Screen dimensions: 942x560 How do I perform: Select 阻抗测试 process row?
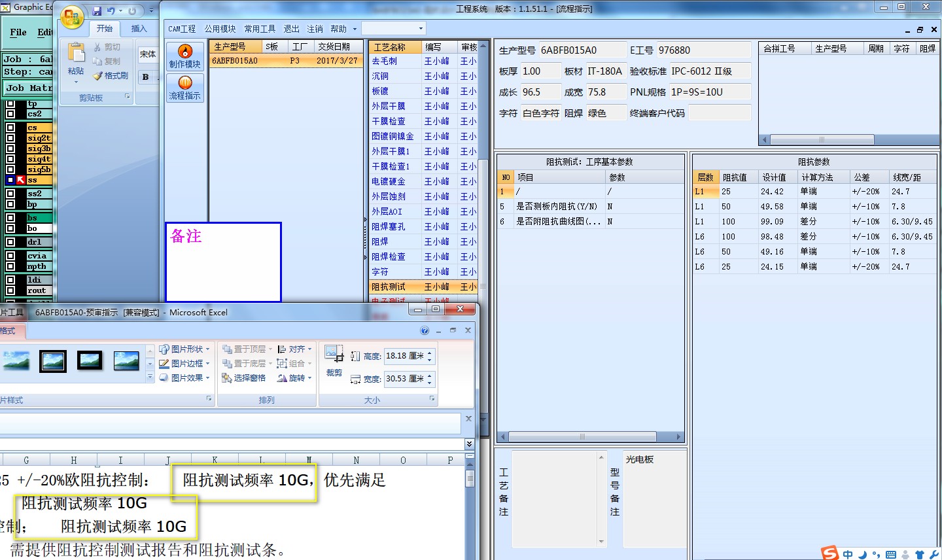click(x=423, y=287)
